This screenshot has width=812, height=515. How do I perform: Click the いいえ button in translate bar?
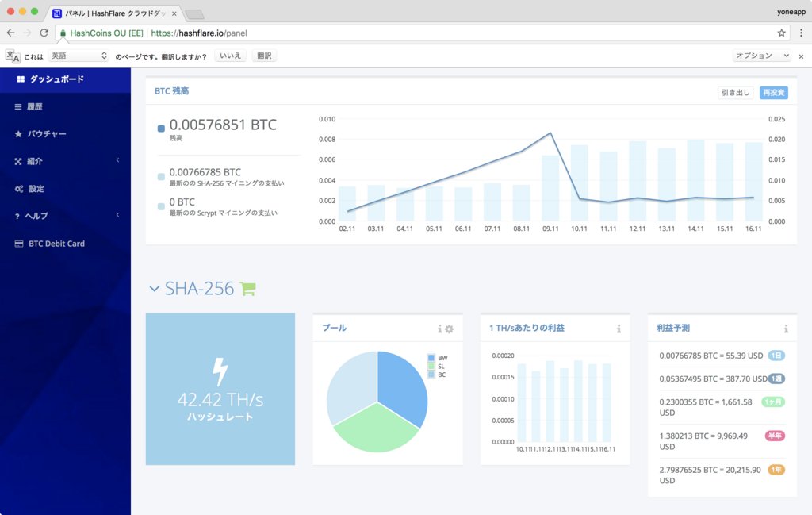pyautogui.click(x=231, y=56)
